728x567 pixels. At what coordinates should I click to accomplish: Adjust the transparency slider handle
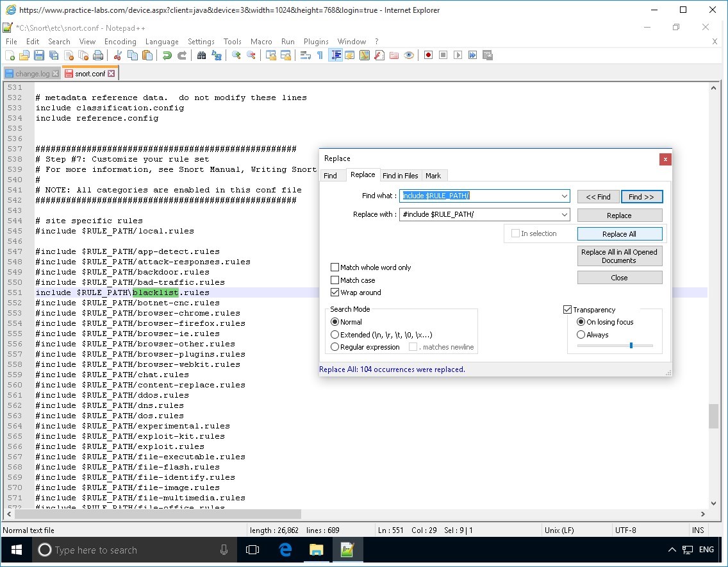click(x=631, y=346)
